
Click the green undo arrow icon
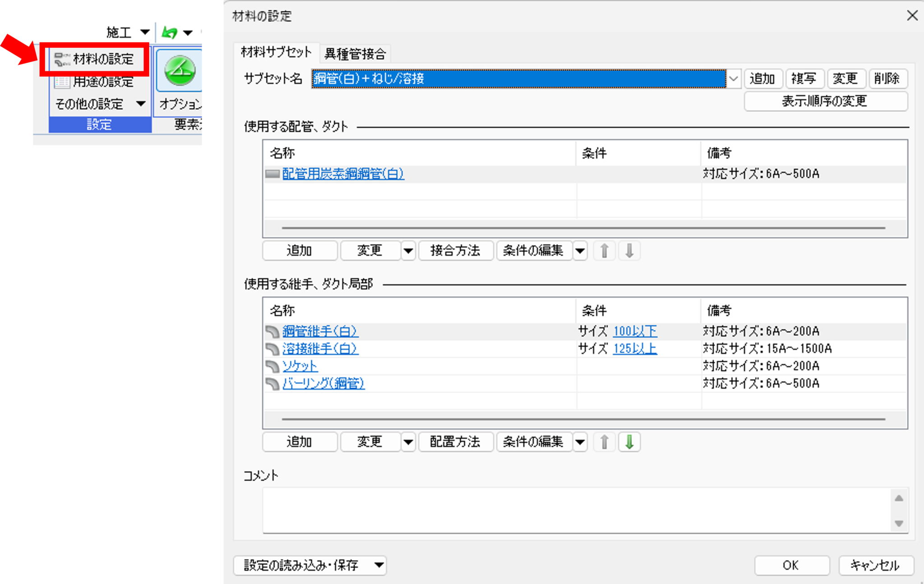170,32
